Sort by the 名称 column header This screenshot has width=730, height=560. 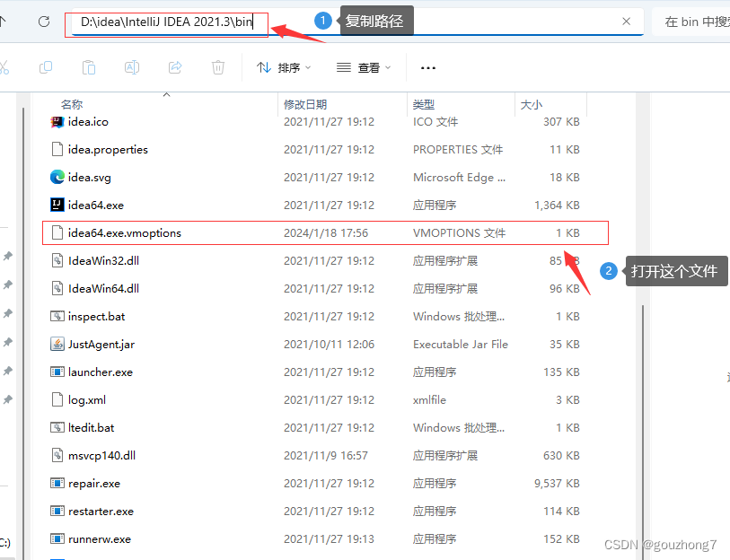(71, 105)
